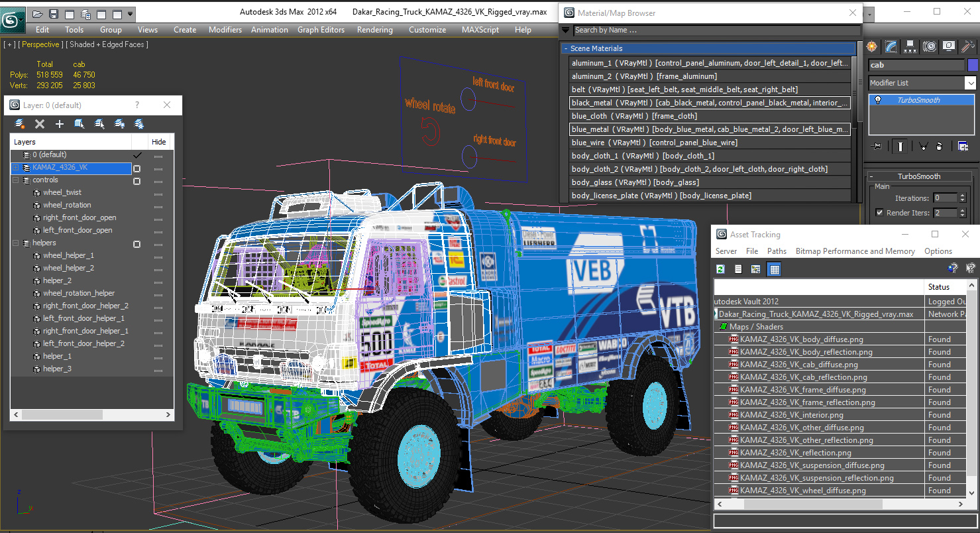The image size is (980, 533).
Task: Click Status Log icon in Asset Tracking
Action: (738, 268)
